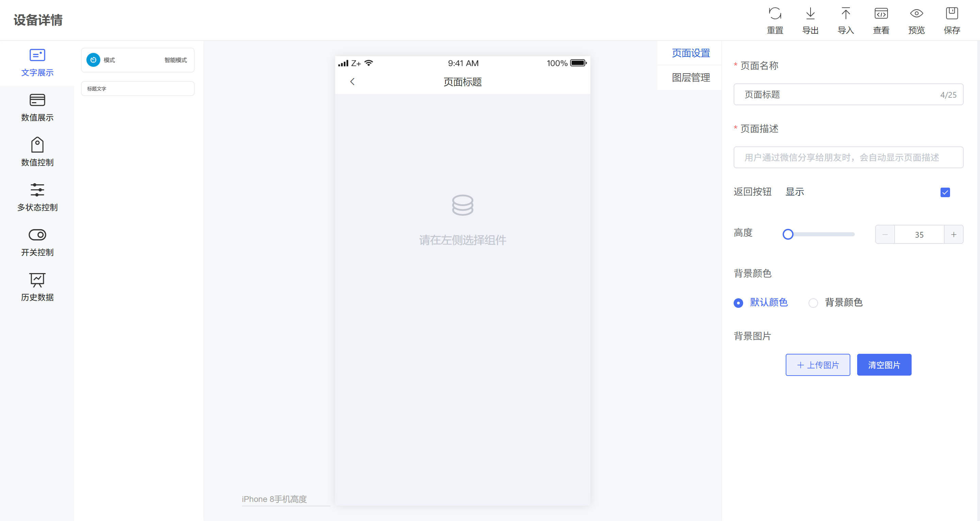Switch to the 页面设置 tab

tap(690, 53)
